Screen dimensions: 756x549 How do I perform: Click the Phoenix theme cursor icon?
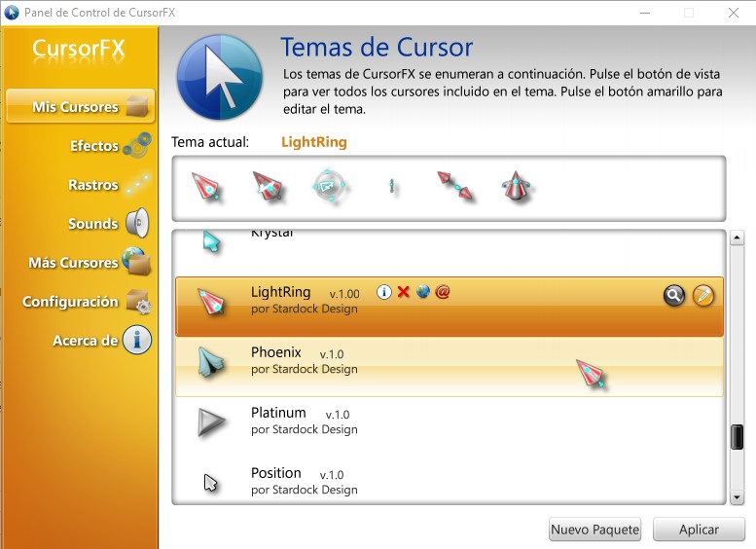(x=210, y=363)
